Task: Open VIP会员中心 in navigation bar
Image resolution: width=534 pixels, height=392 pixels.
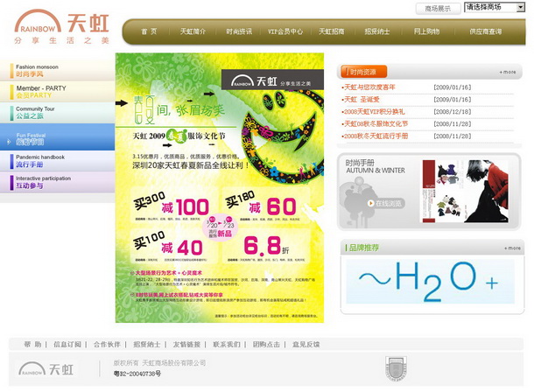Action: pyautogui.click(x=285, y=31)
